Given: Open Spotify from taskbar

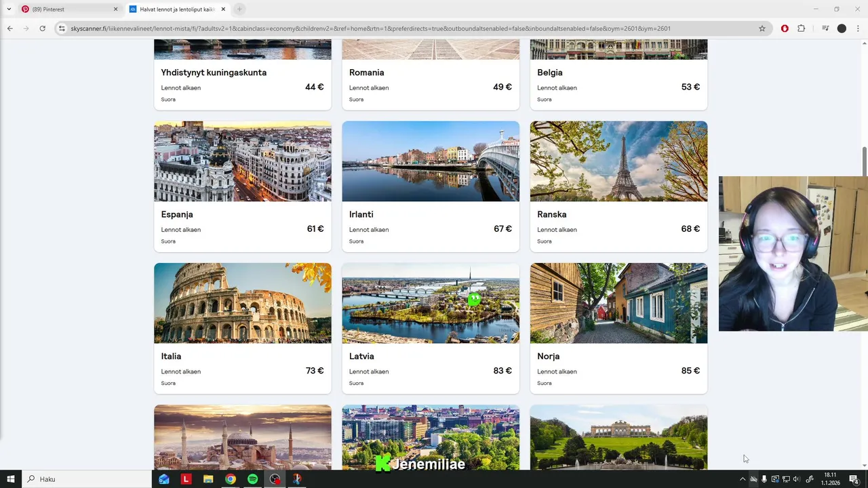Looking at the screenshot, I should coord(252,479).
